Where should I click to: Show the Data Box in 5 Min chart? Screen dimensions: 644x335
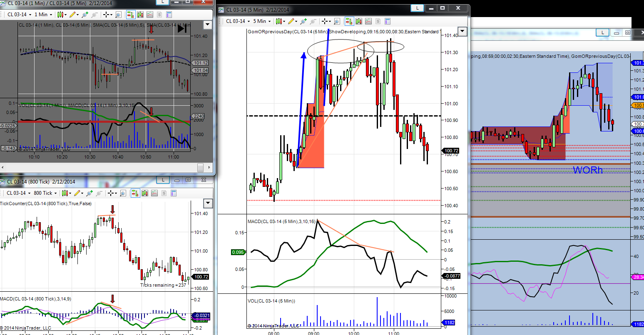tap(337, 21)
